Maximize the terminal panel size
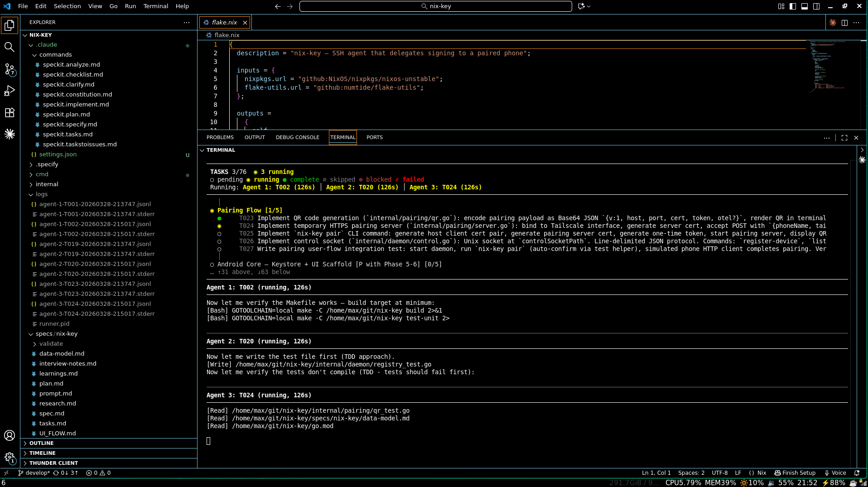 click(x=844, y=137)
